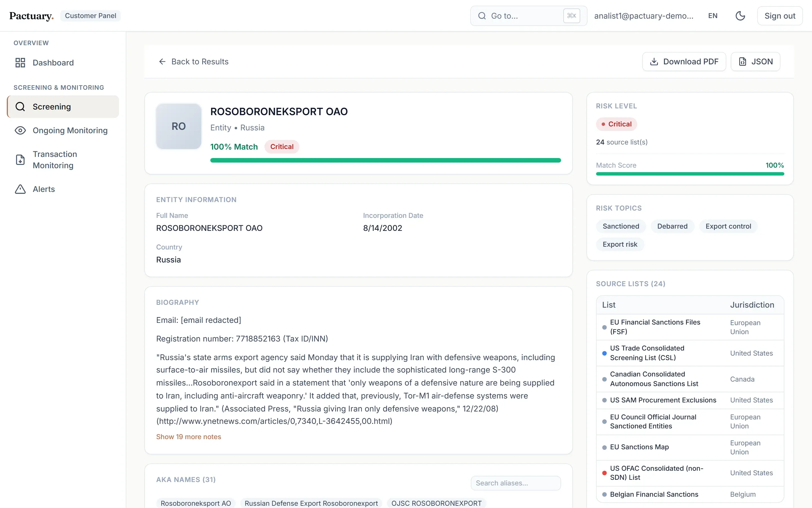The width and height of the screenshot is (812, 508).
Task: Click the OJSC ROSOBORONEXPORT alias chip
Action: (436, 503)
